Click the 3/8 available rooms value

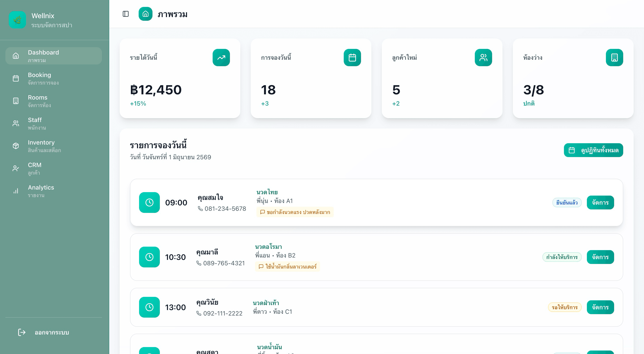point(533,90)
